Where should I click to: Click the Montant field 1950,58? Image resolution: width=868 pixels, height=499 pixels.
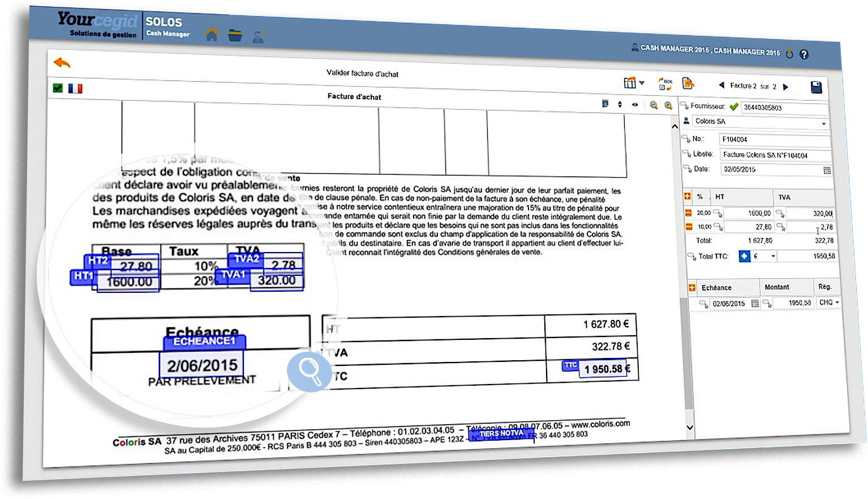tap(793, 304)
